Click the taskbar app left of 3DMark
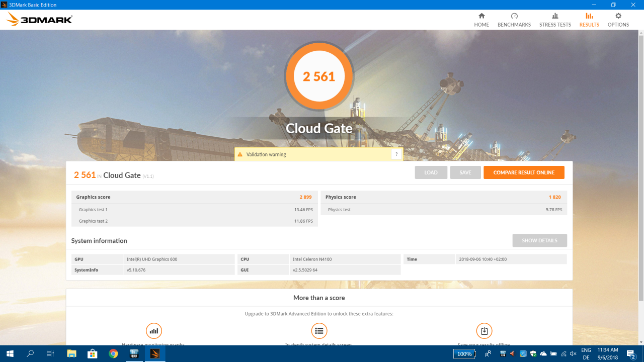 [134, 353]
